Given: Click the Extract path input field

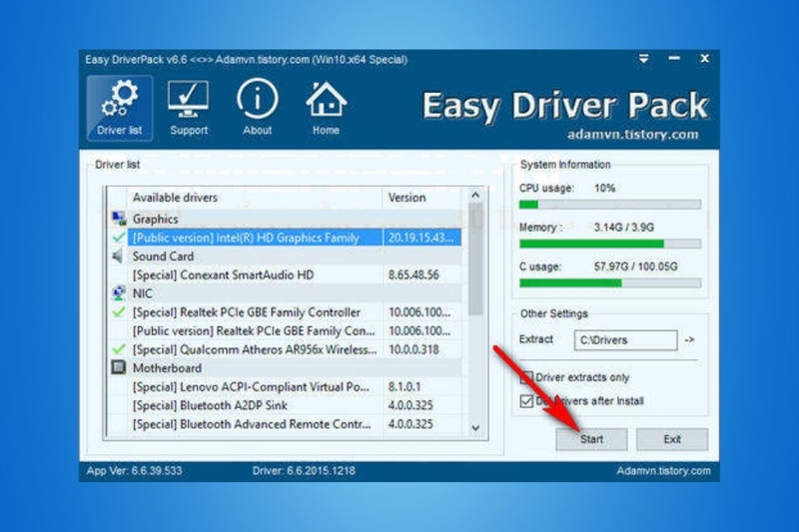Looking at the screenshot, I should click(x=626, y=340).
